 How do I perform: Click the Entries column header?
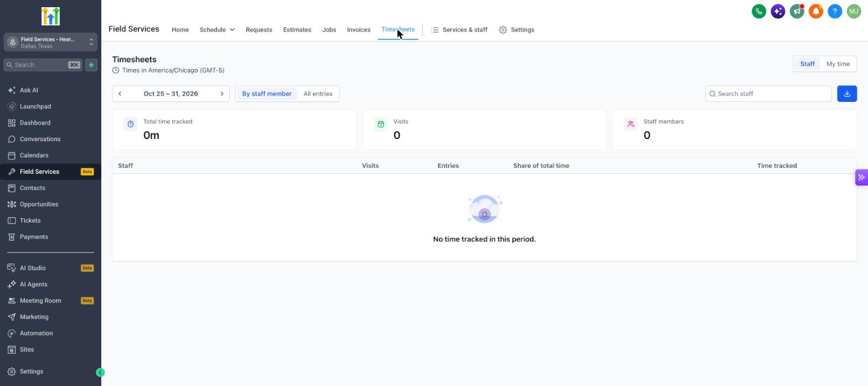(x=448, y=166)
